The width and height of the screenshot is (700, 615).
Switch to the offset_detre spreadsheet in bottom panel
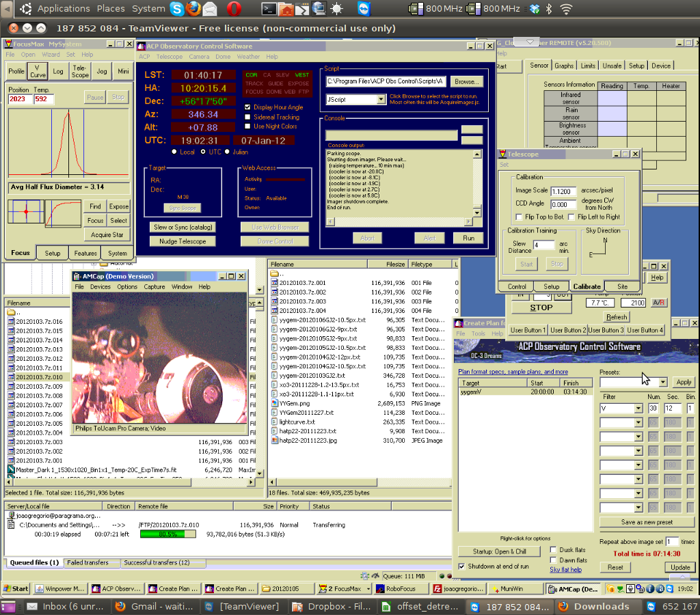click(420, 607)
